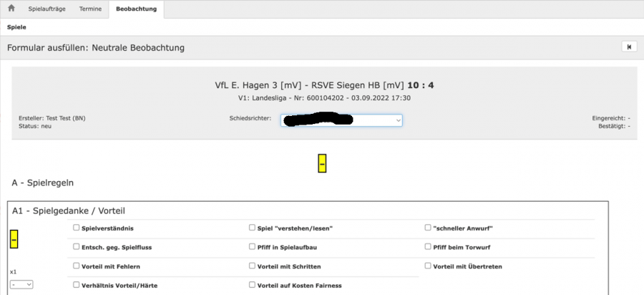
Task: Enable Spiel "verstehen/lesen" checkbox
Action: point(252,228)
